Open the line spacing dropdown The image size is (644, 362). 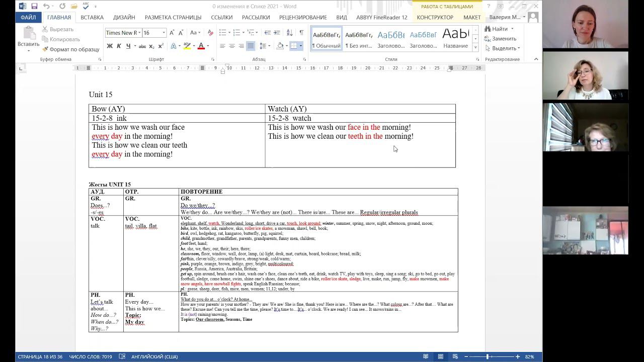click(265, 46)
